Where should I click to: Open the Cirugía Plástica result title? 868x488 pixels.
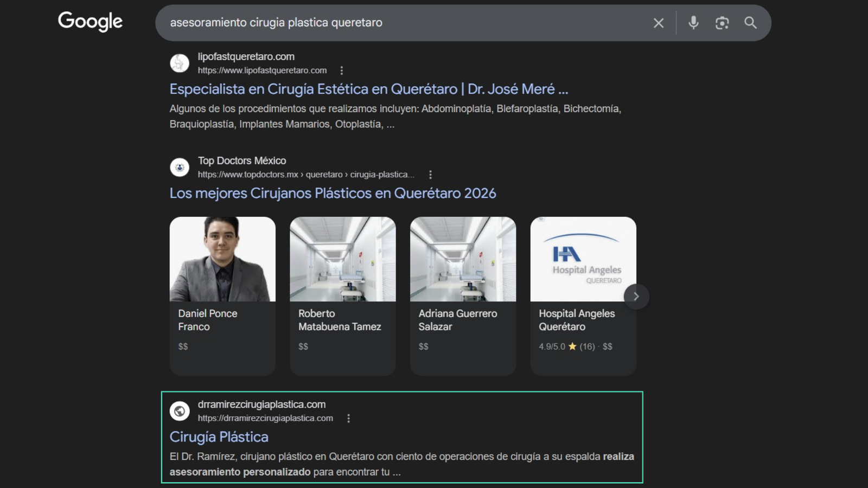coord(219,437)
